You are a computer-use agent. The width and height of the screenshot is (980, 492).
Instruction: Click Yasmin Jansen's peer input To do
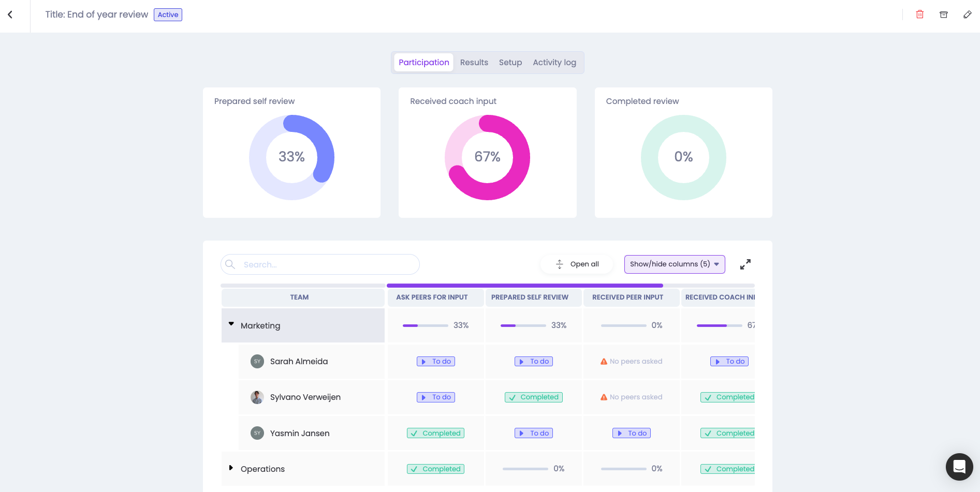631,434
